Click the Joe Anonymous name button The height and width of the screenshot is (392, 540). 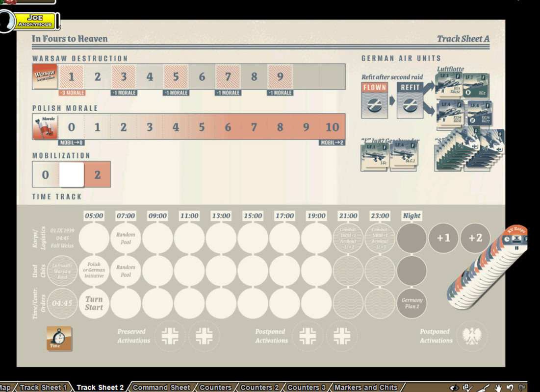tap(35, 21)
